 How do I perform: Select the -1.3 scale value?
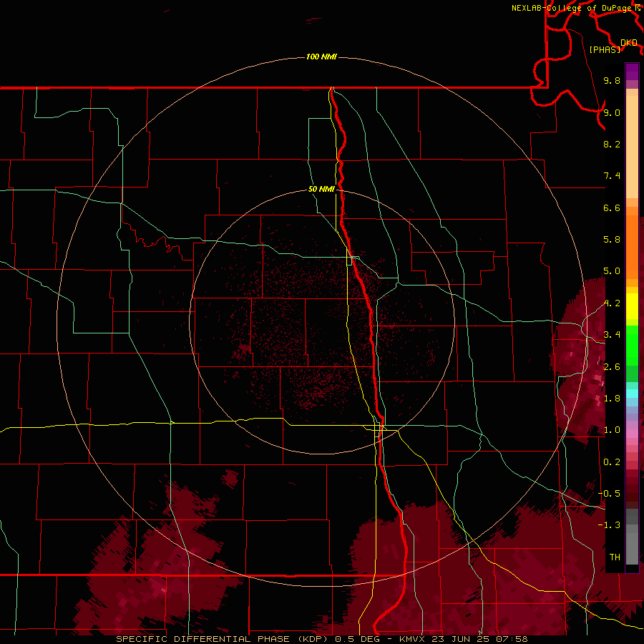click(609, 525)
